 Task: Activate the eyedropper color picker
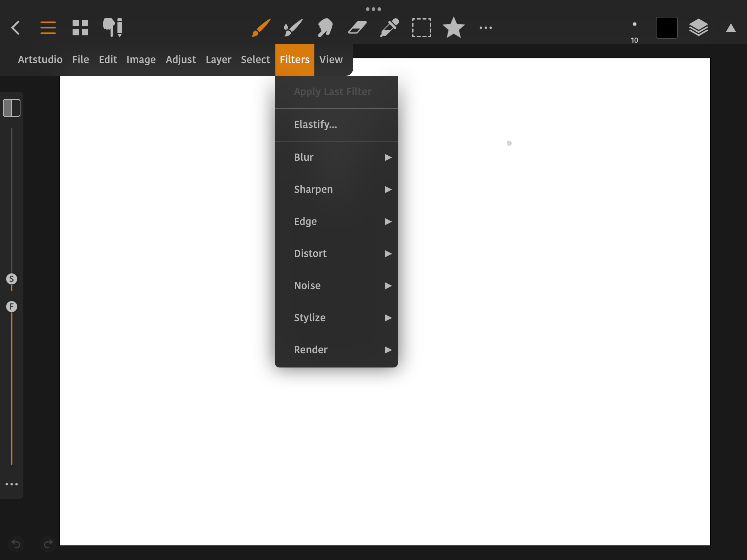point(389,28)
